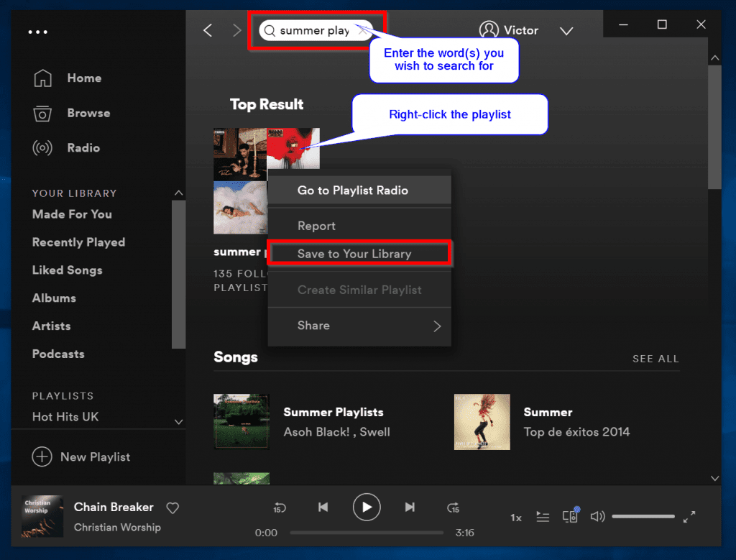Screen dimensions: 736x560
Task: Expand the Share submenu arrow
Action: point(437,326)
